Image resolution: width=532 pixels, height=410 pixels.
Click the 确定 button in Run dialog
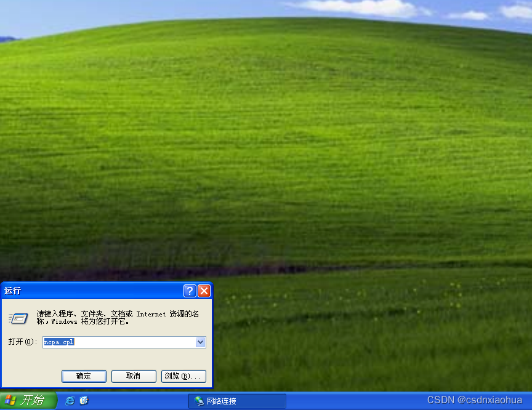tap(84, 376)
